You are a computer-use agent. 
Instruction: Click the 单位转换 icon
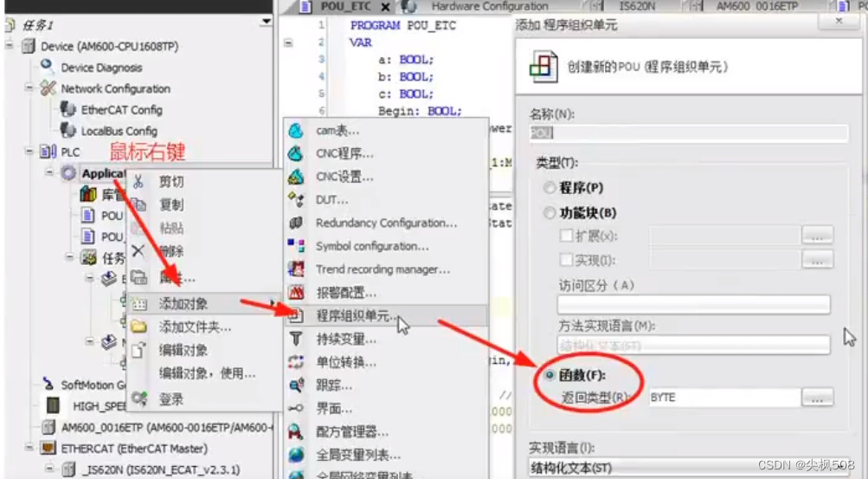[x=296, y=362]
